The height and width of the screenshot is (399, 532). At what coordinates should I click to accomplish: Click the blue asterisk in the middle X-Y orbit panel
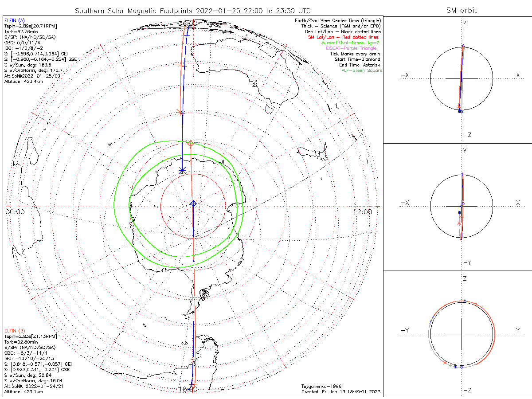[x=459, y=213]
